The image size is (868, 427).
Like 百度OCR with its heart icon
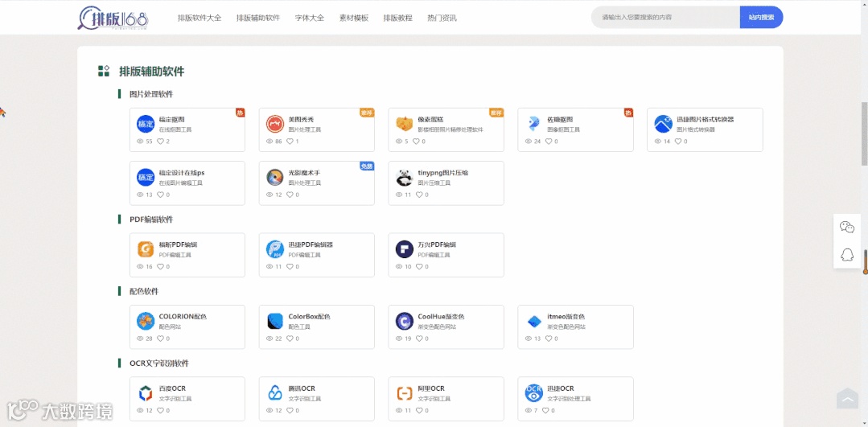[x=161, y=410]
